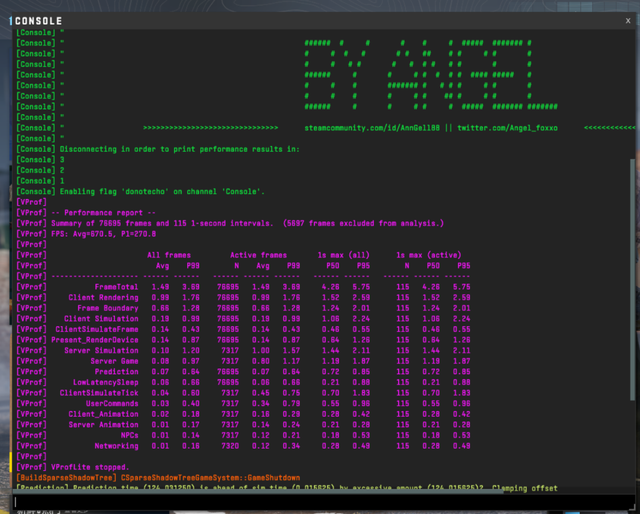The width and height of the screenshot is (640, 514).
Task: Click the 'Networking' row label
Action: tap(116, 446)
